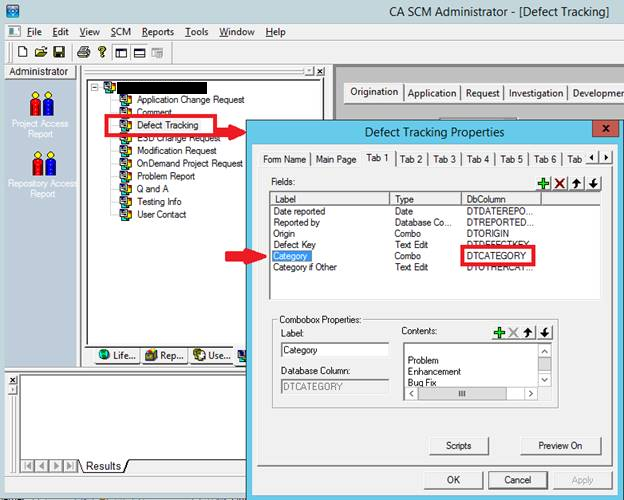The image size is (624, 500).
Task: Collapse the root tree node
Action: coord(94,87)
